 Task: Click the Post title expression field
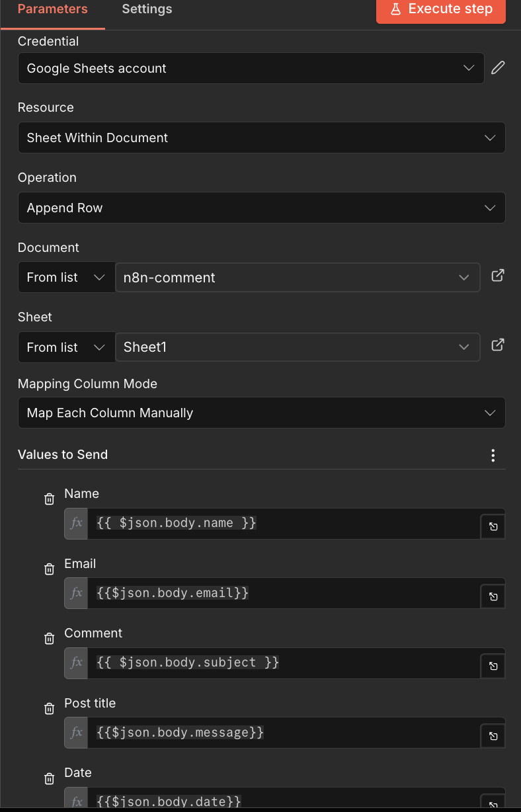(x=283, y=733)
